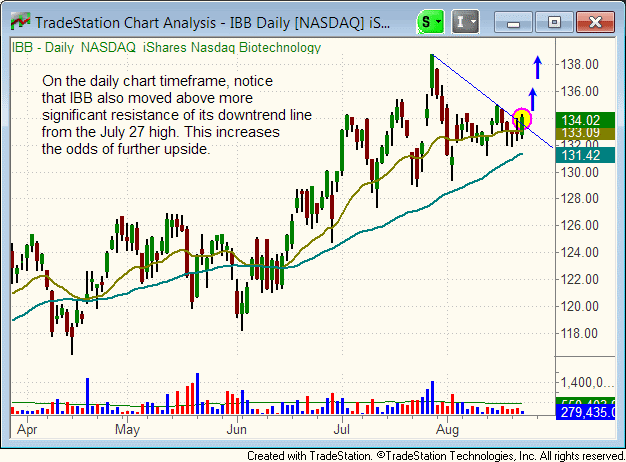Select the downtrend line annotation text
Screen dimensions: 626x462
click(176, 115)
